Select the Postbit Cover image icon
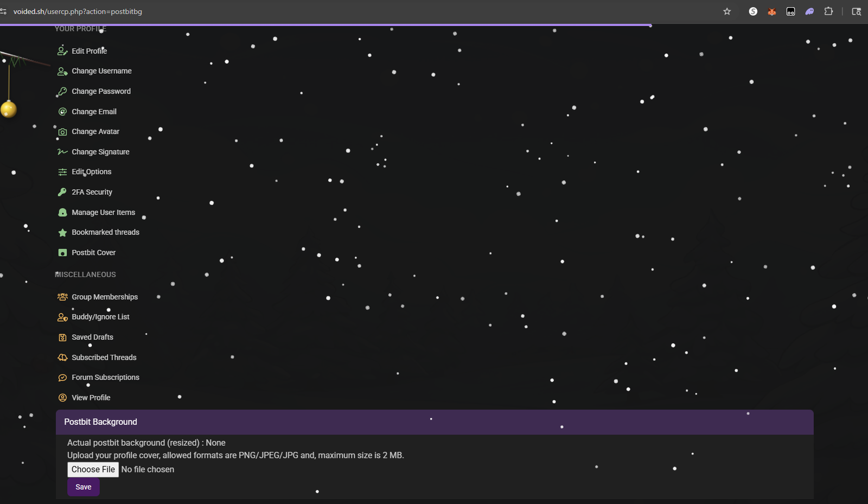Viewport: 868px width, 504px height. 62,252
